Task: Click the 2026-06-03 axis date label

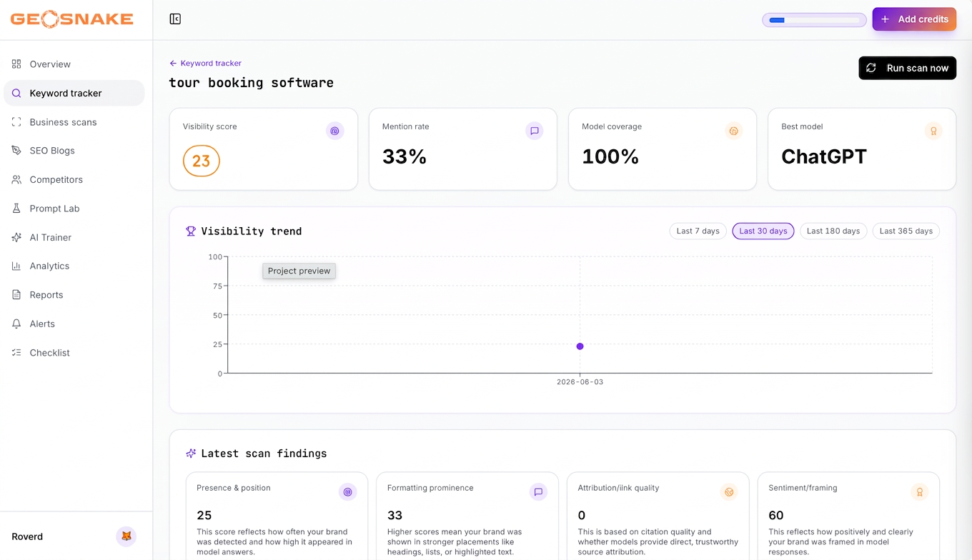Action: (x=580, y=382)
